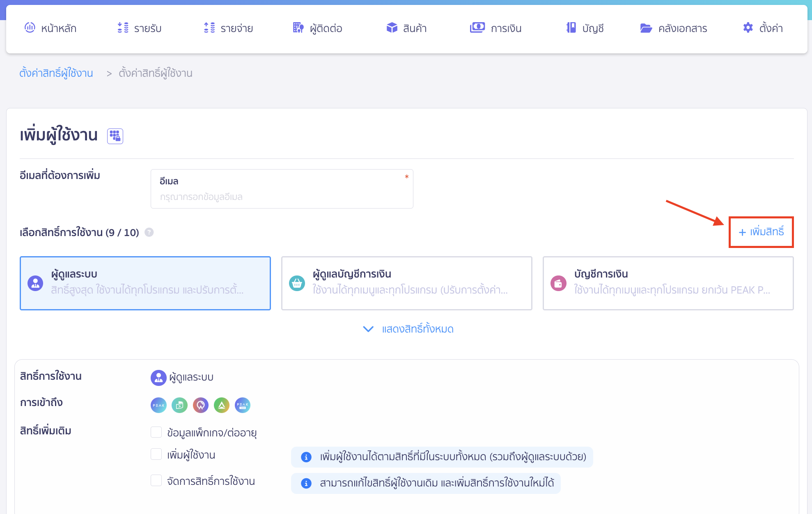Enable the เพิ่มผู้ใช้งาน permission checkbox
This screenshot has height=514, width=812.
(x=156, y=454)
